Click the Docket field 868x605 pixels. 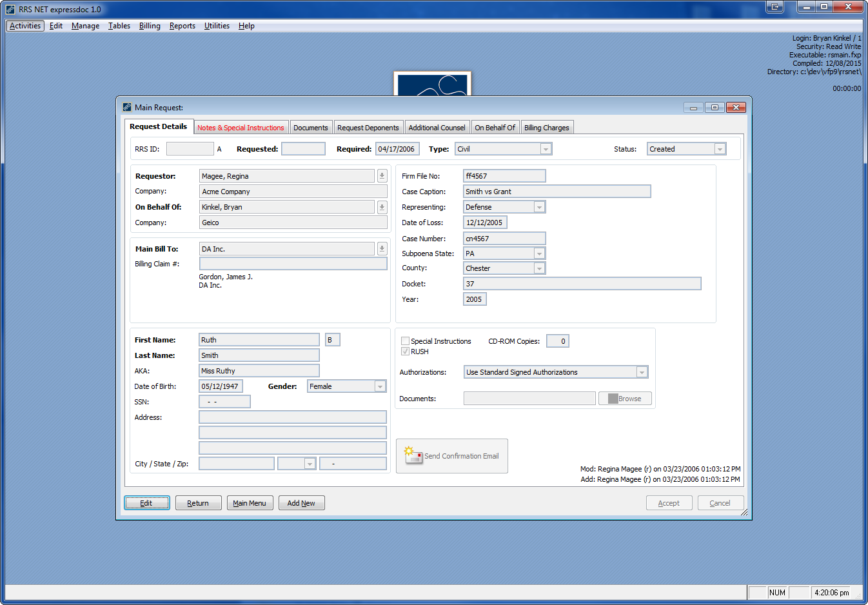tap(582, 284)
